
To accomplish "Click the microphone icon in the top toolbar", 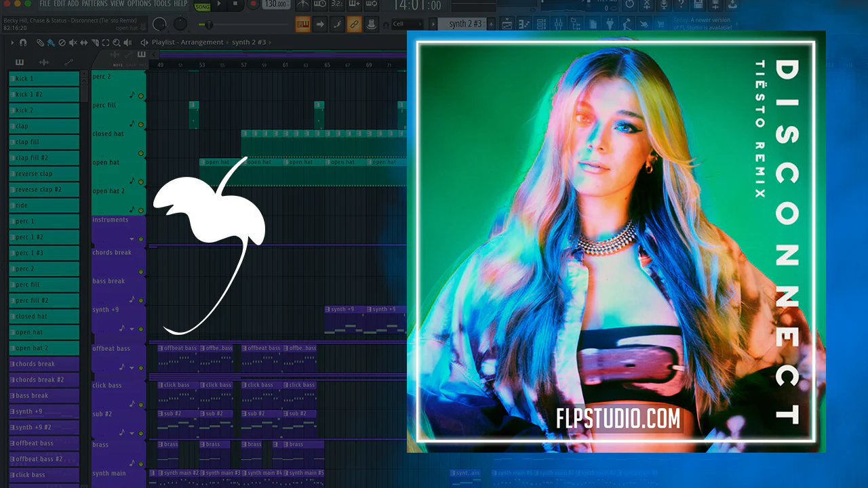I will pyautogui.click(x=663, y=5).
